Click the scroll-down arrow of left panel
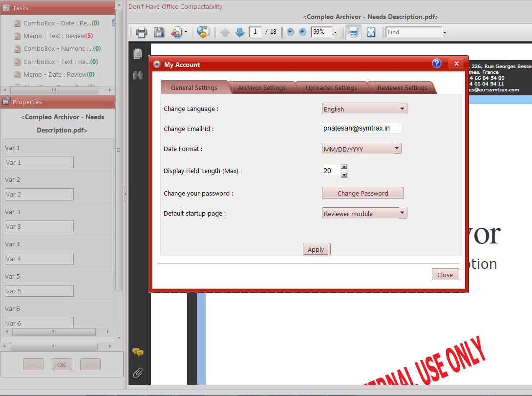Image resolution: width=532 pixels, height=396 pixels. [x=119, y=338]
